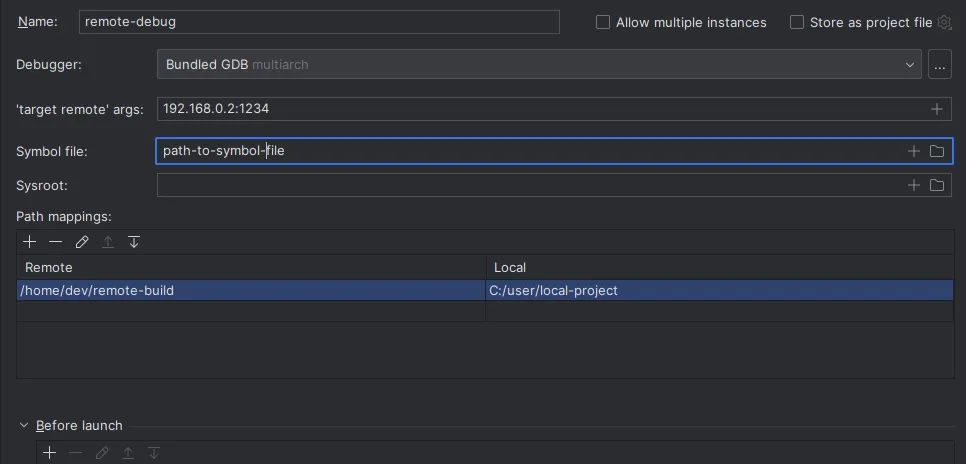Edit the selected path mapping

[82, 242]
